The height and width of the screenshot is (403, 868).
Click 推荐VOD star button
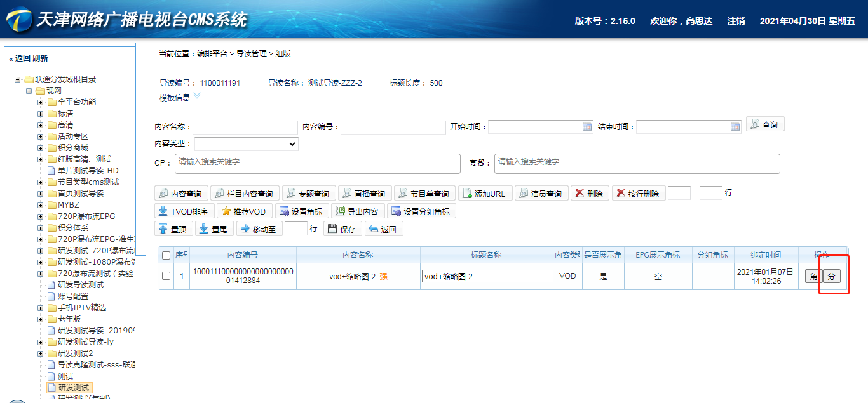[244, 211]
